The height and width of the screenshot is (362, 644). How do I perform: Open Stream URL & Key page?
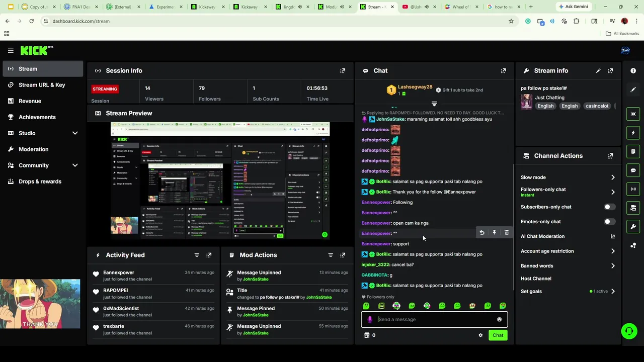click(43, 85)
